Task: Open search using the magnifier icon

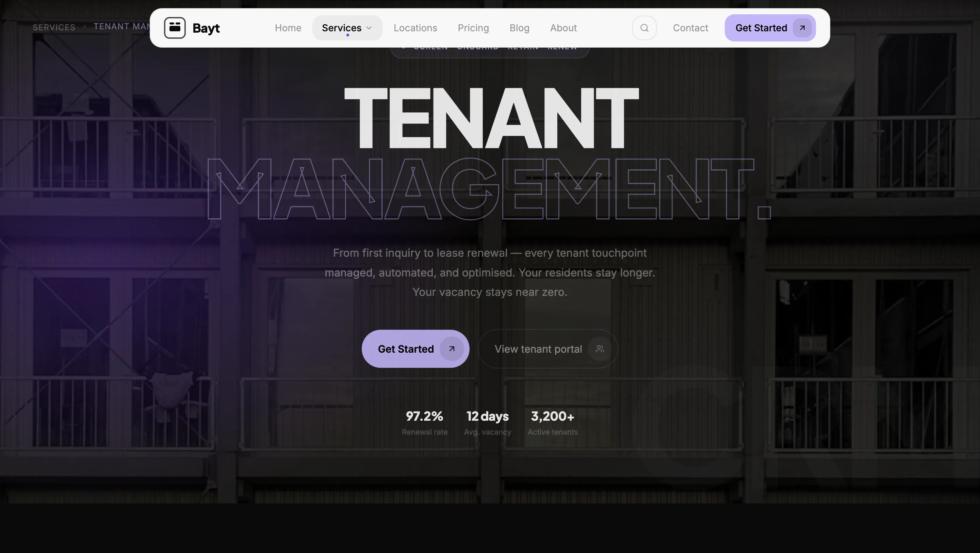Action: point(644,28)
